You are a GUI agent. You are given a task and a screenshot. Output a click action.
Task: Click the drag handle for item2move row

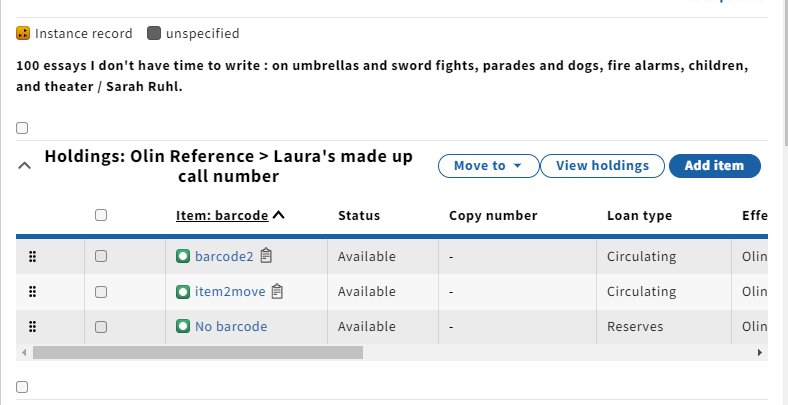pos(32,292)
